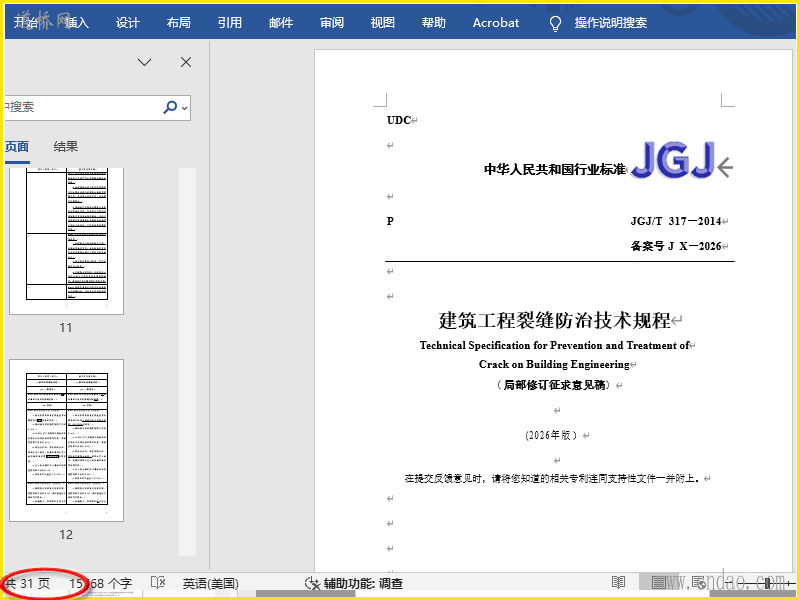
Task: Click the text 中华人民共和国行业标准
Action: pos(555,169)
